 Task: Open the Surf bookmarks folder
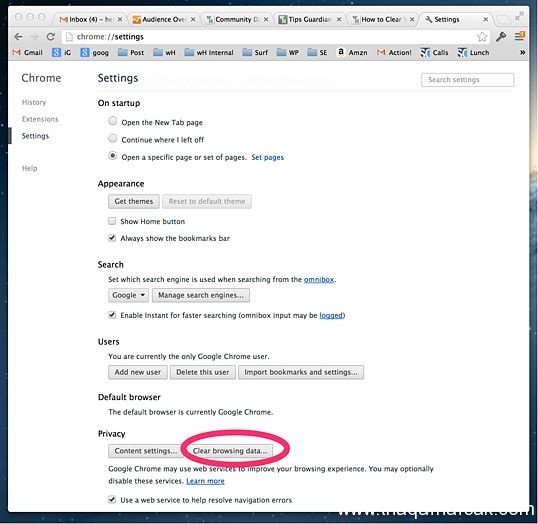click(x=255, y=53)
